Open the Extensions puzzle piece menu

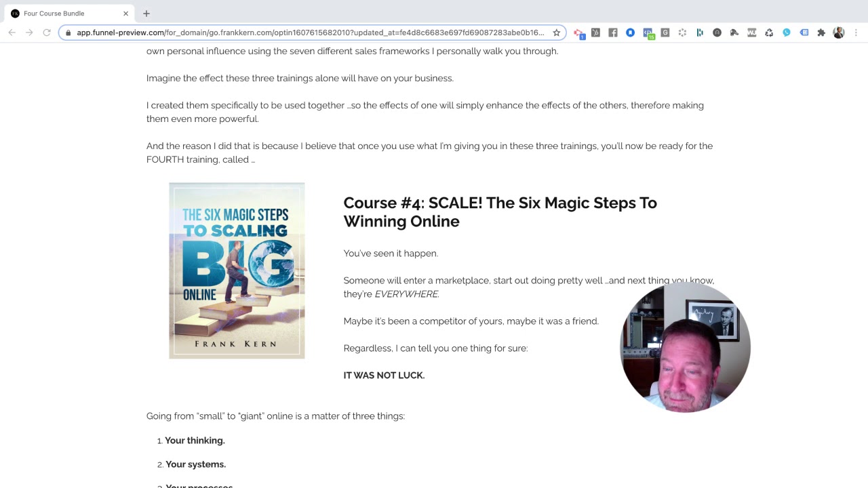point(821,33)
